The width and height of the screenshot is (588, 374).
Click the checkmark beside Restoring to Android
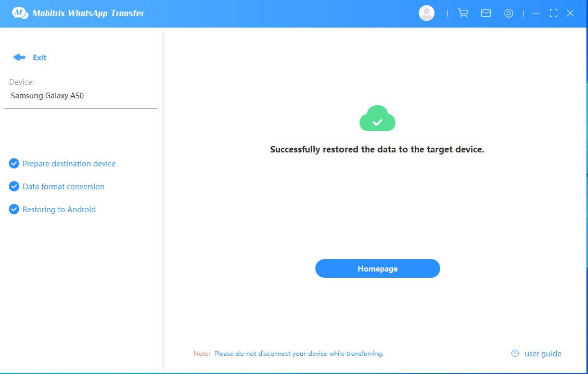coord(14,209)
